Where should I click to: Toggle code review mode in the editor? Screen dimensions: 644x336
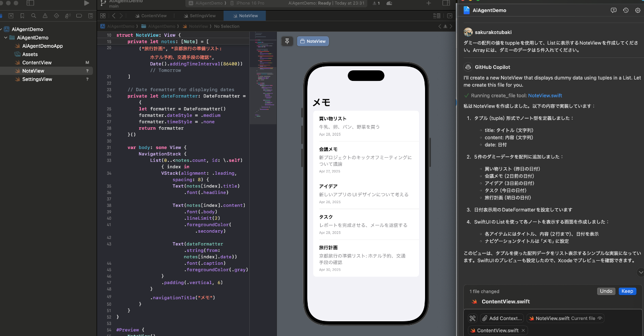(x=436, y=15)
